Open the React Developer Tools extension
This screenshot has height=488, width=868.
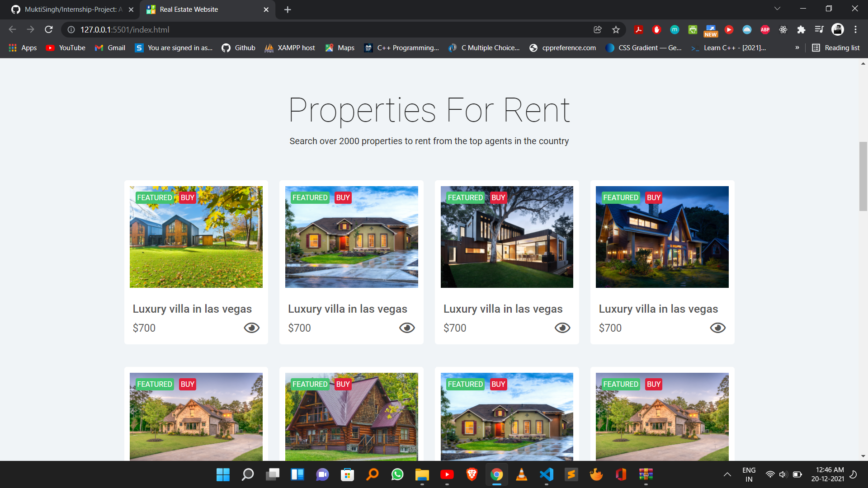tap(783, 30)
